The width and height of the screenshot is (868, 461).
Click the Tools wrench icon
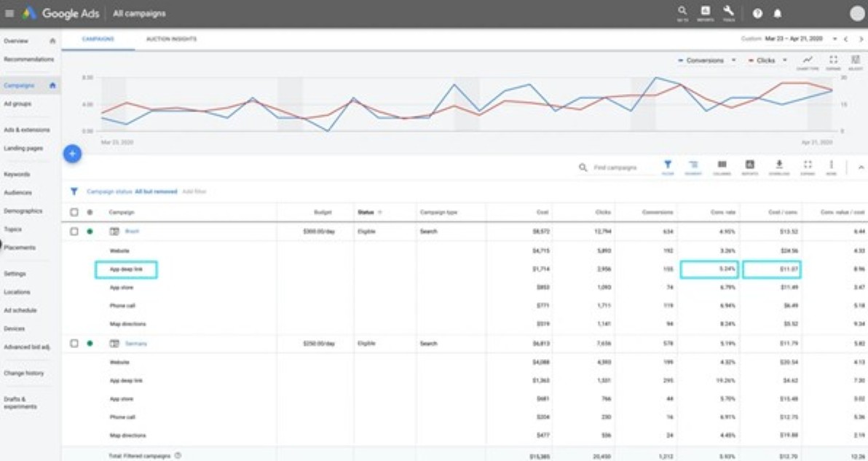pos(728,13)
